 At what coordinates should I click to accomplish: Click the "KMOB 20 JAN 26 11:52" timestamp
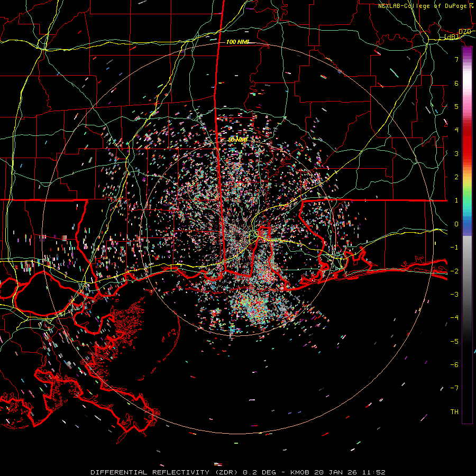[x=338, y=472]
